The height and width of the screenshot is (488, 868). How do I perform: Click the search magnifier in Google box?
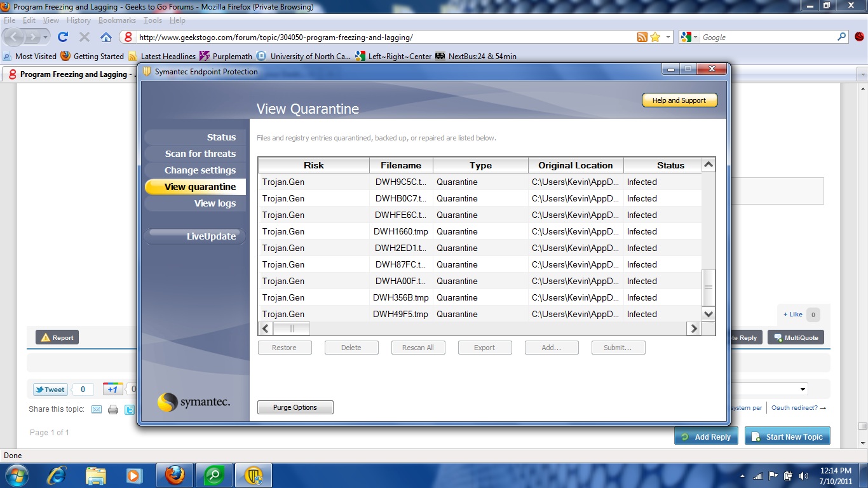(x=842, y=37)
